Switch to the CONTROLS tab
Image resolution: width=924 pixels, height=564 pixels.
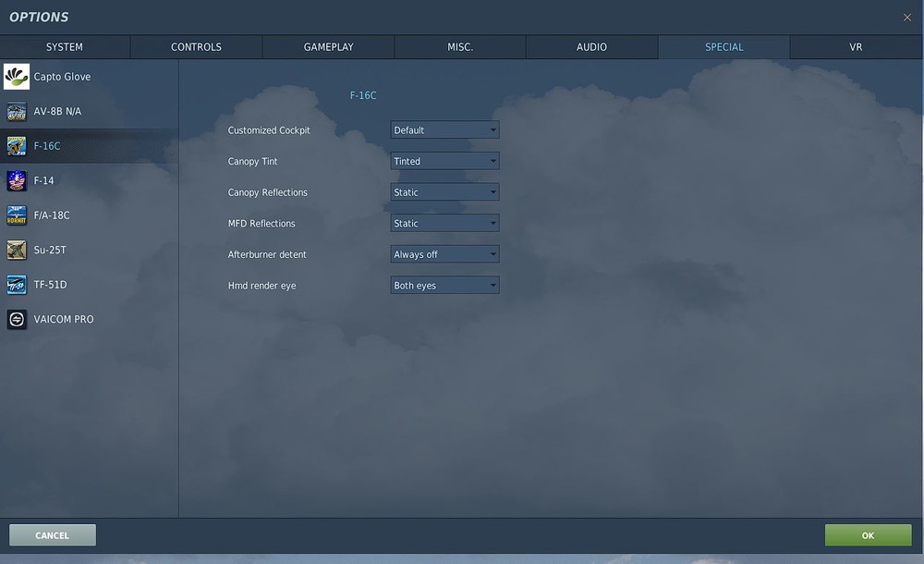(196, 47)
